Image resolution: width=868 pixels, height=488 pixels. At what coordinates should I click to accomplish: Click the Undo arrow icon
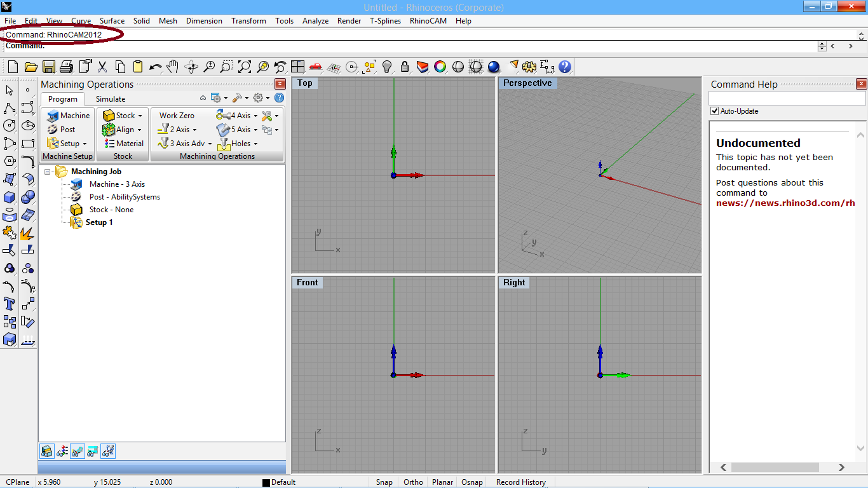156,67
